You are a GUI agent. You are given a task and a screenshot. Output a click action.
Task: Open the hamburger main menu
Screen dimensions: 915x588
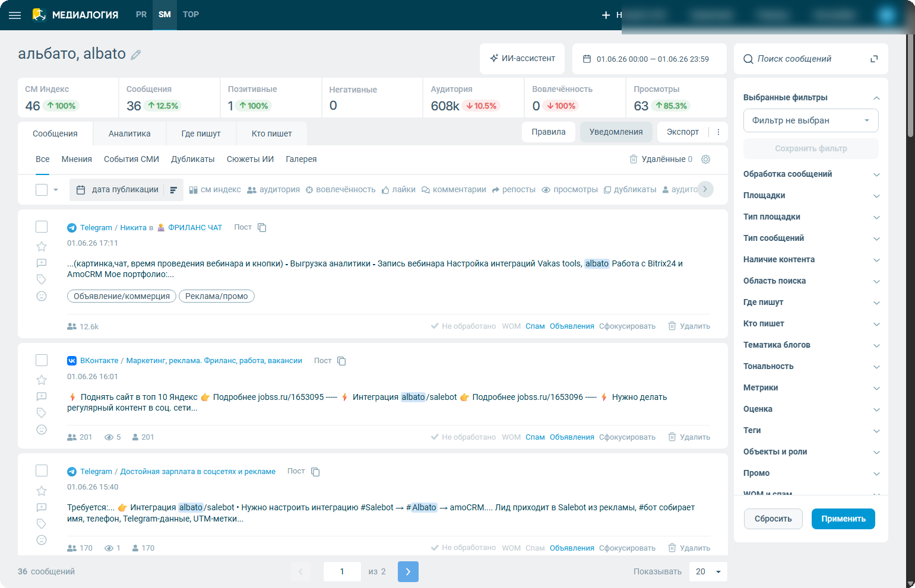(x=15, y=15)
